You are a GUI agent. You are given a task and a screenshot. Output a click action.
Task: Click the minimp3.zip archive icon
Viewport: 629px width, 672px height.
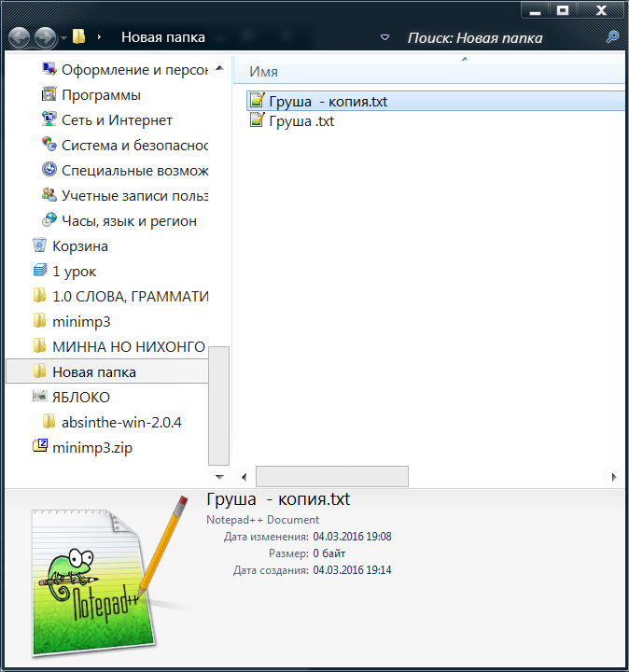(39, 446)
